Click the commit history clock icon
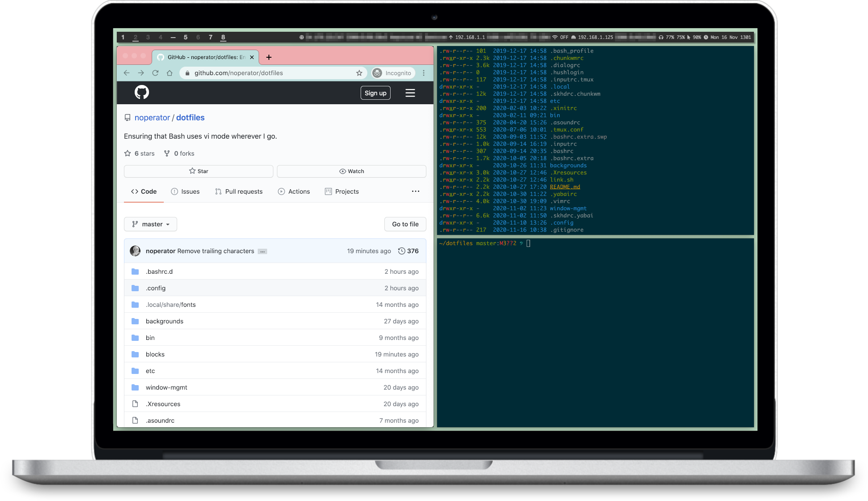 401,251
